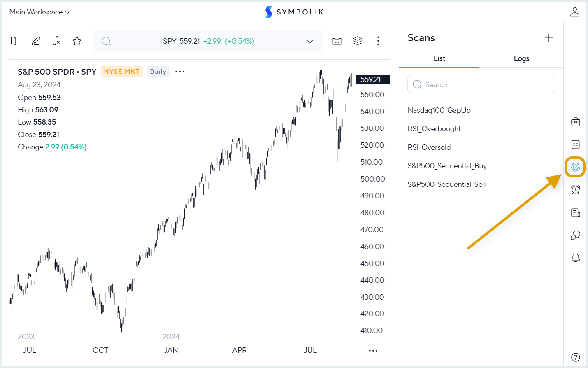588x368 pixels.
Task: Open the S&P500_Sequential_Sell scan
Action: pyautogui.click(x=447, y=184)
